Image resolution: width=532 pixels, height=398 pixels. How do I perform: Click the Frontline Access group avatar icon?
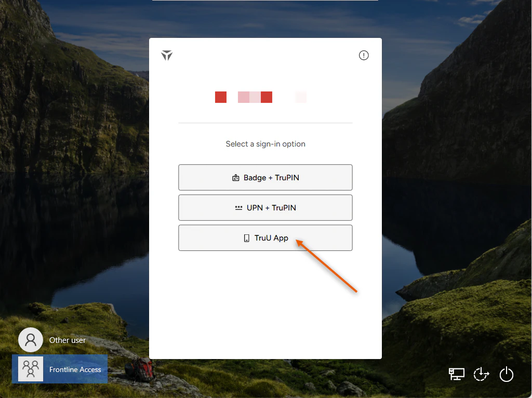pos(31,369)
